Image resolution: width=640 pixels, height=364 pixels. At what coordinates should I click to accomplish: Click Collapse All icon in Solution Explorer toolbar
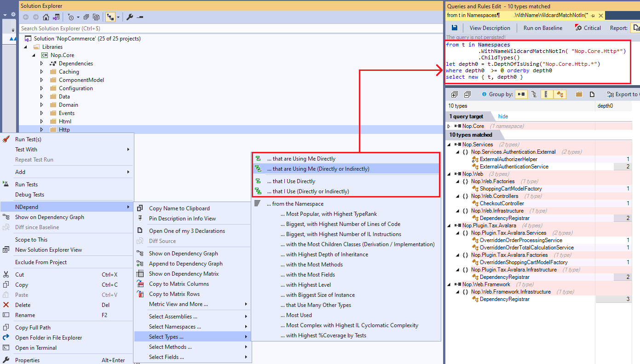coord(86,17)
